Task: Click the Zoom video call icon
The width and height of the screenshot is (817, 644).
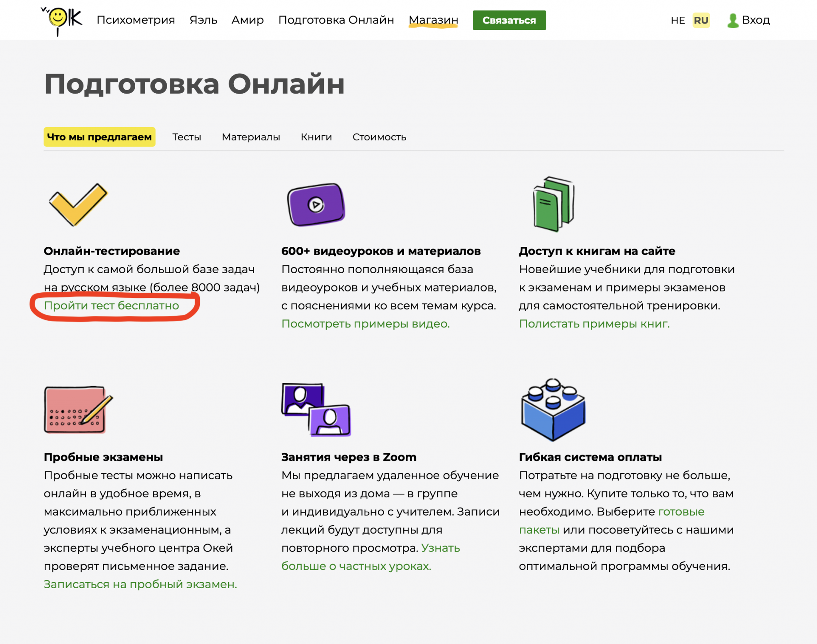Action: (x=316, y=410)
